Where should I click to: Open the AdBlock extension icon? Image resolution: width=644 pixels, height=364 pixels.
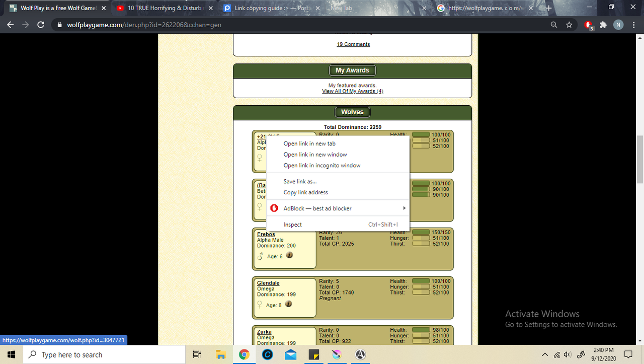pyautogui.click(x=588, y=25)
